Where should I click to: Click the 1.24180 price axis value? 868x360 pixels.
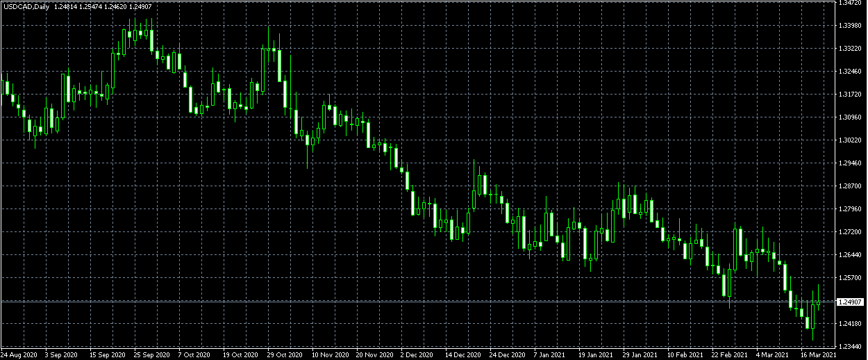(x=851, y=324)
